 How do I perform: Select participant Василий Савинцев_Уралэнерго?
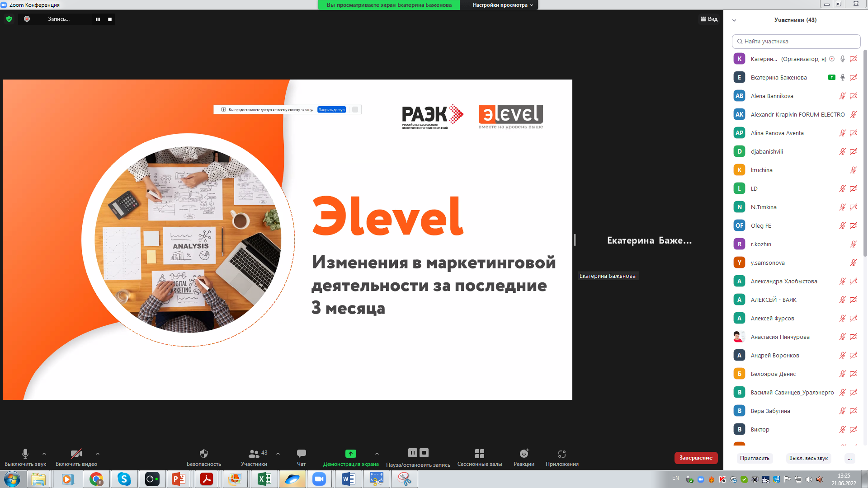796,392
